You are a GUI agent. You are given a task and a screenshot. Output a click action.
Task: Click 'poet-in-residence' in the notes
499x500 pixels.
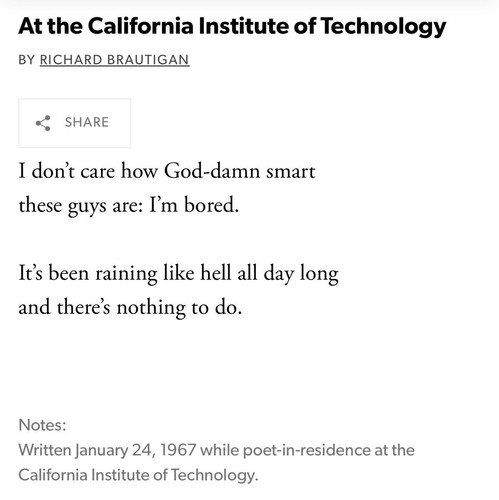pyautogui.click(x=306, y=451)
